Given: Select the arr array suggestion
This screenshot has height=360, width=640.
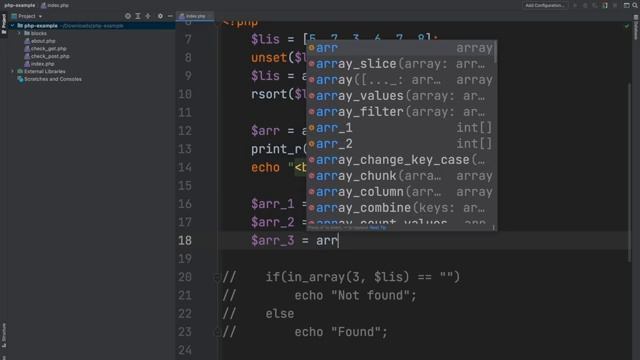Looking at the screenshot, I should coord(401,48).
